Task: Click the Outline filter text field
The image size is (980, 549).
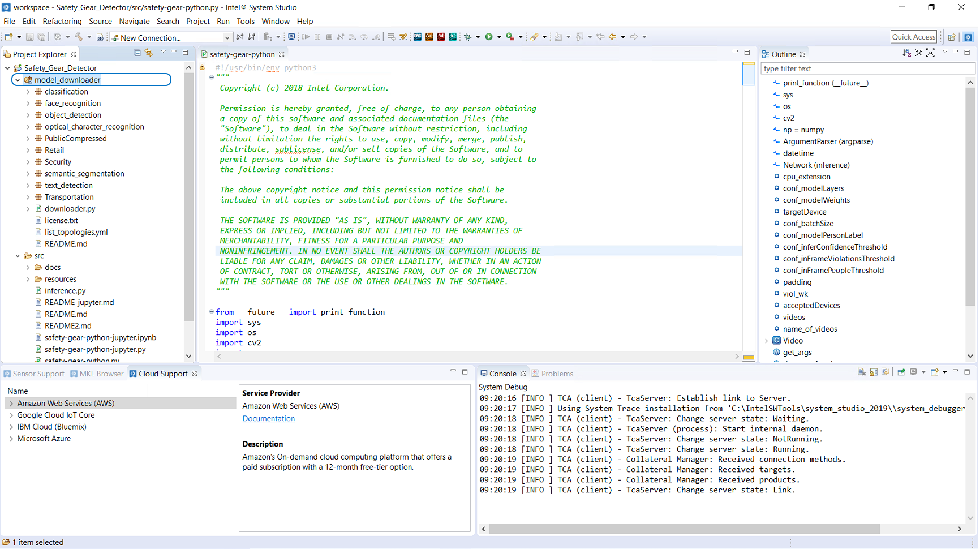Action: point(868,68)
